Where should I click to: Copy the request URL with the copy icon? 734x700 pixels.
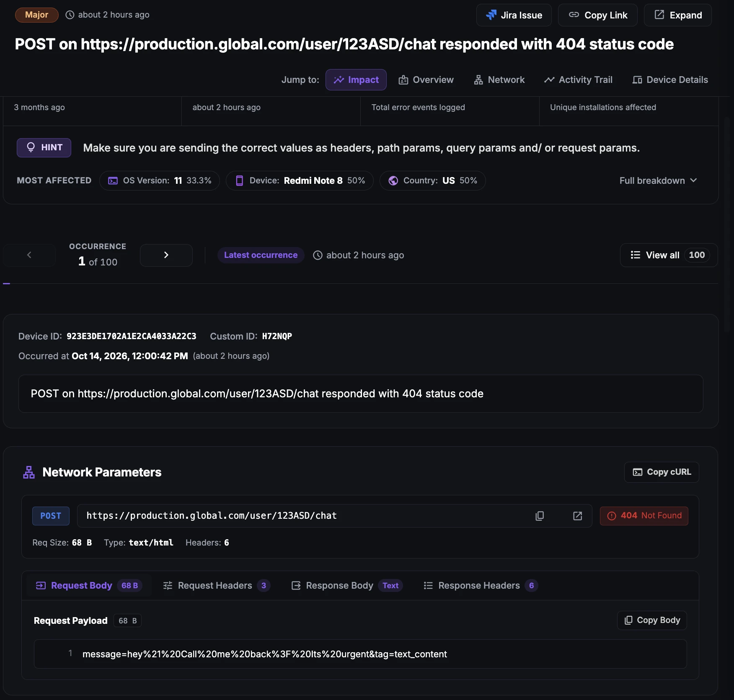tap(540, 516)
